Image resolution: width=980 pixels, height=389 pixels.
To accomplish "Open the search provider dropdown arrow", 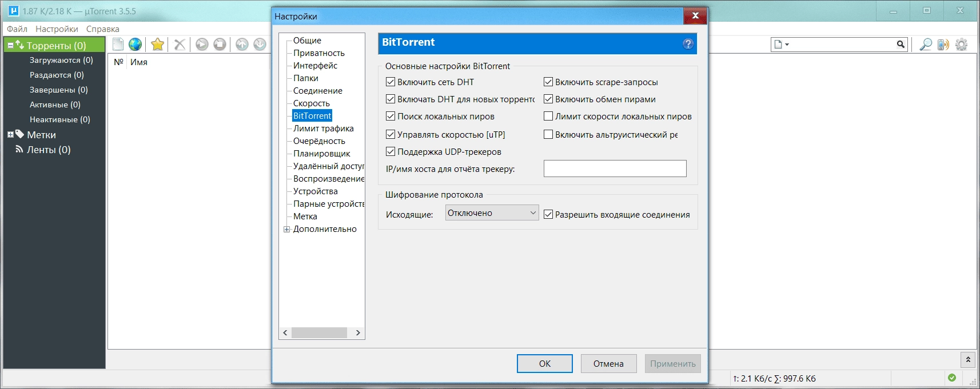I will tap(787, 44).
